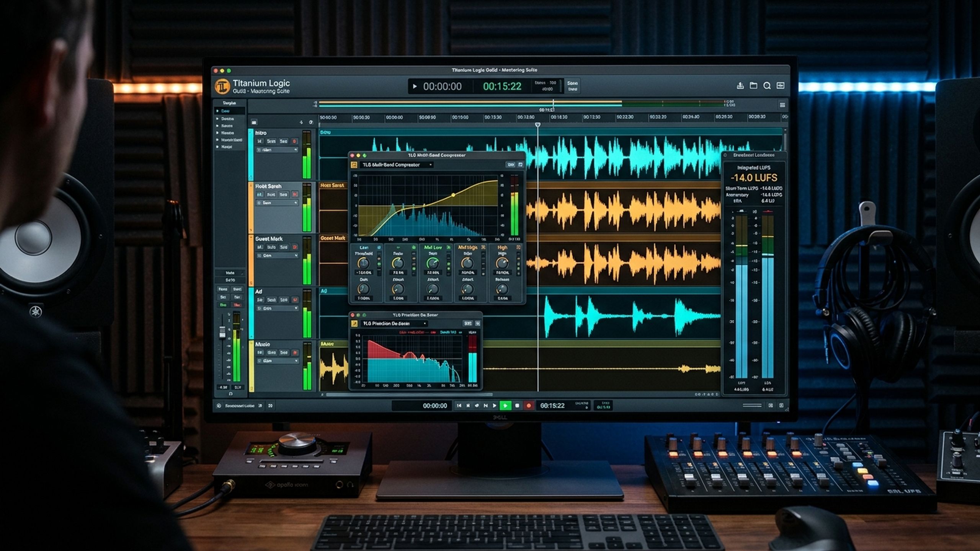This screenshot has height=551, width=980.
Task: Arm record on the Host Sarah track
Action: click(x=295, y=194)
